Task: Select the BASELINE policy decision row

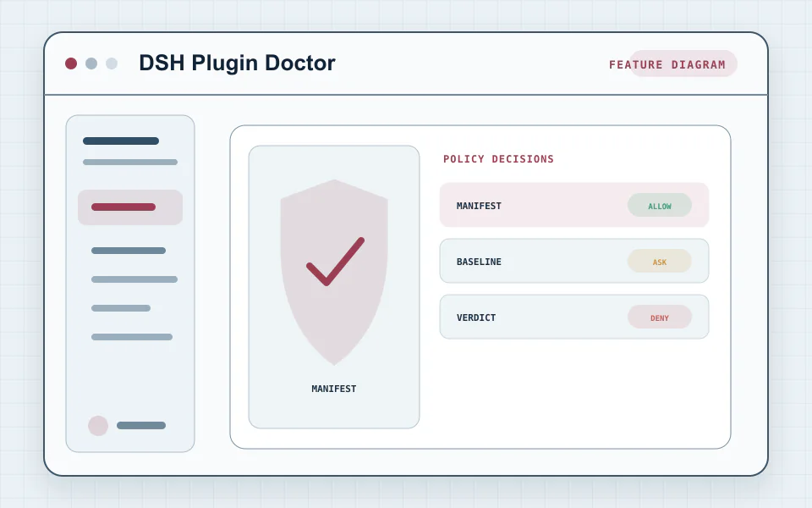Action: [573, 261]
